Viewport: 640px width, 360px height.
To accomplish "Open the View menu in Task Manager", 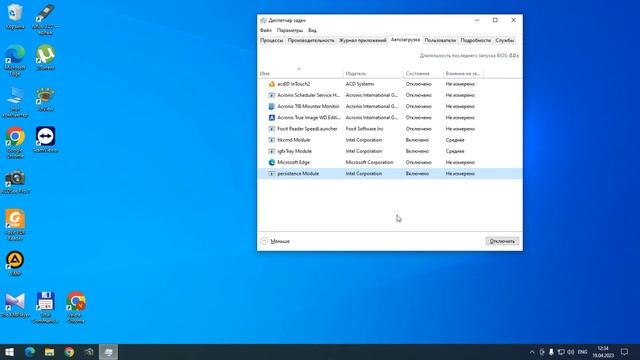I will tap(312, 30).
